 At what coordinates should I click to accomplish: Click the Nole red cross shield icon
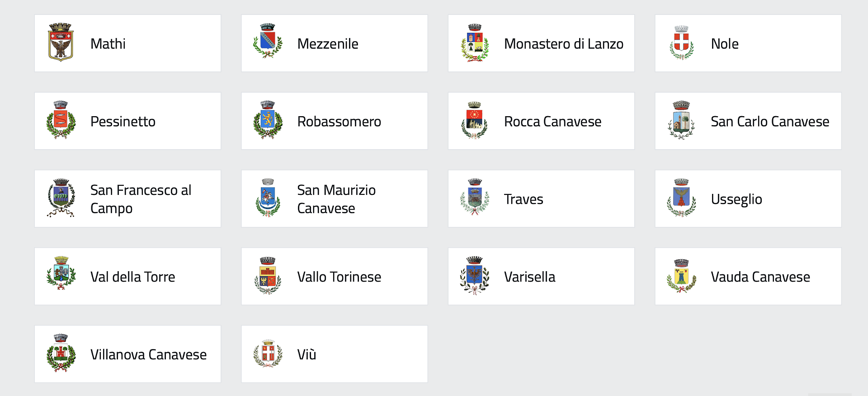(x=681, y=43)
